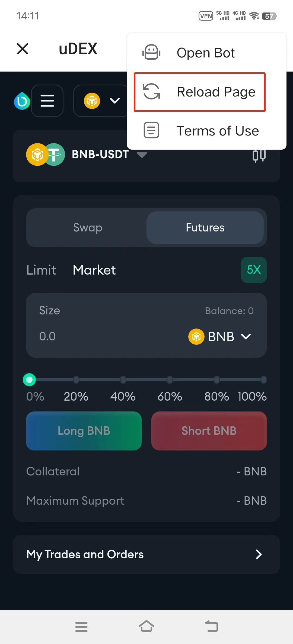This screenshot has height=644, width=293.
Task: Switch to the Futures mode
Action: (x=205, y=228)
